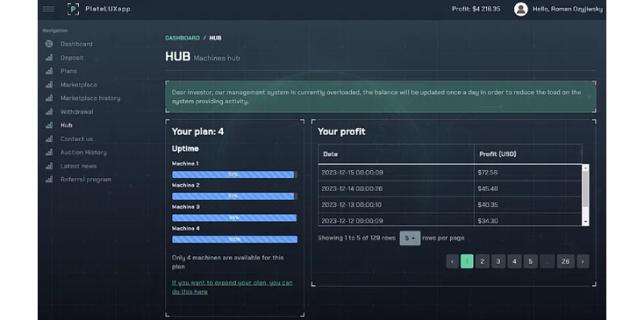The image size is (644, 320).
Task: Go to Plans in navigation
Action: point(68,71)
